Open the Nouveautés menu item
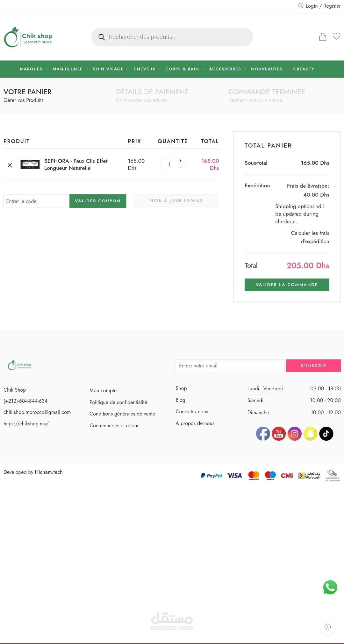344x644 pixels. (267, 69)
